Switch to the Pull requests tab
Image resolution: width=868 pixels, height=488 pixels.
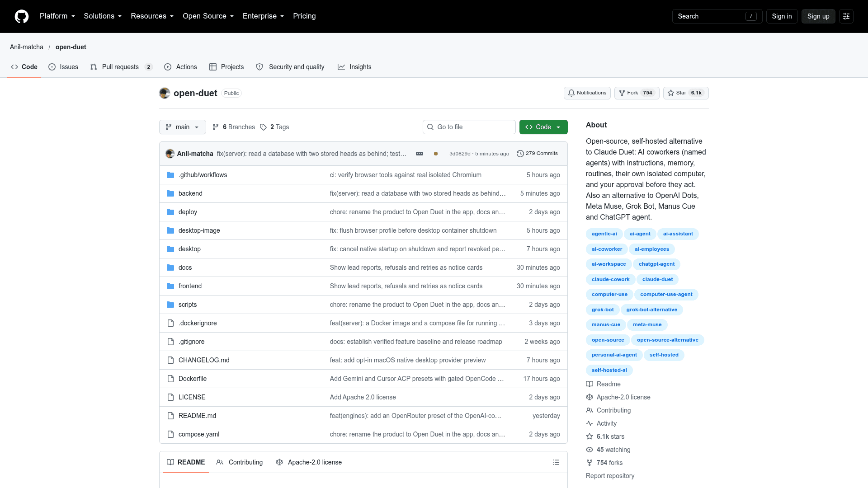121,67
